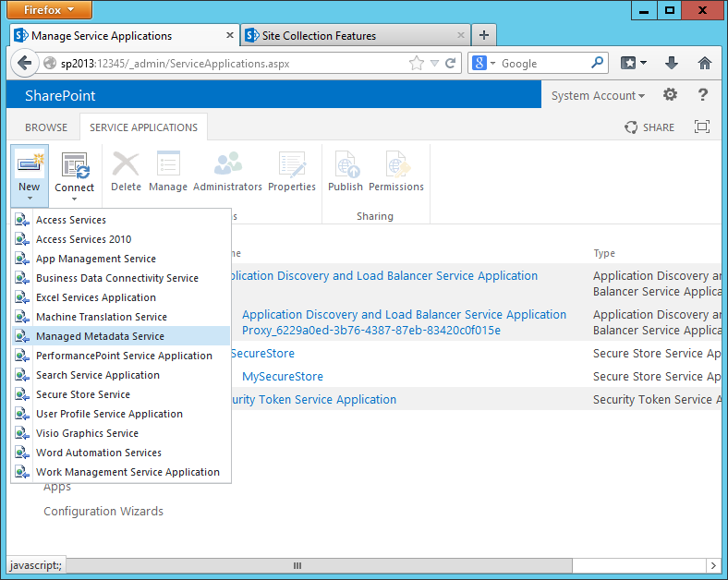Click the Type column header

pyautogui.click(x=604, y=253)
